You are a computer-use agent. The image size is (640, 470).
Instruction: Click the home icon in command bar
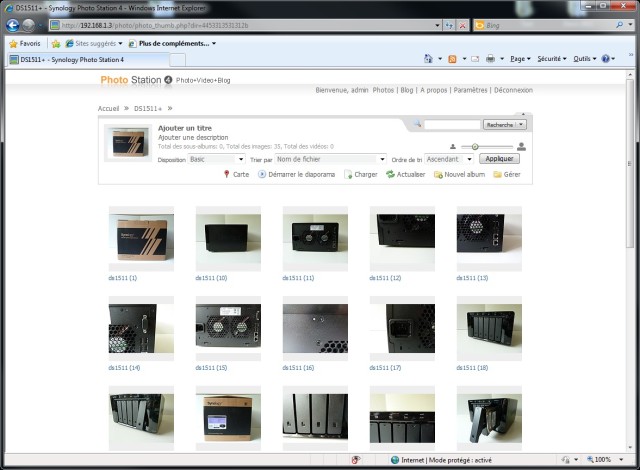(x=428, y=59)
